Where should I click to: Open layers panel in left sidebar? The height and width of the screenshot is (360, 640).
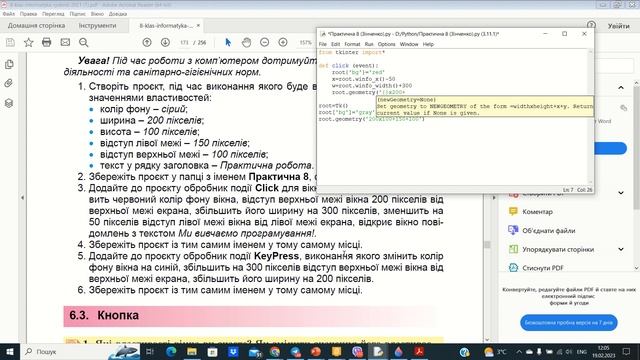click(x=9, y=103)
